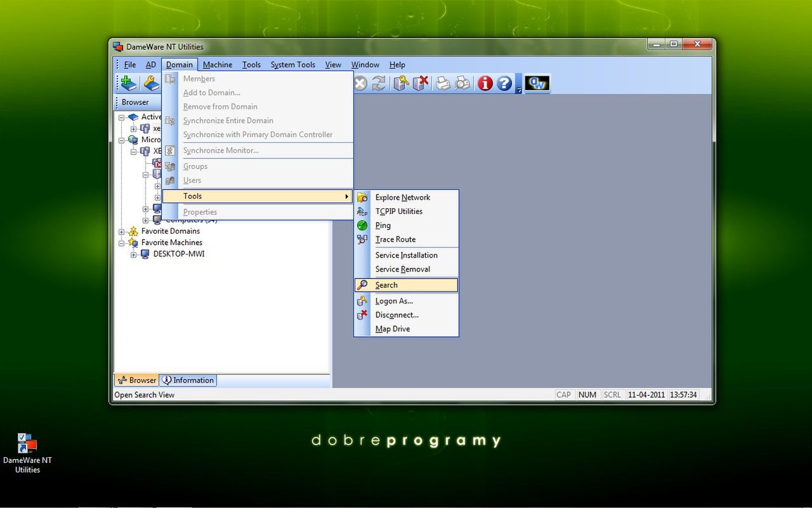Click the refresh arrows toolbar icon

(379, 83)
